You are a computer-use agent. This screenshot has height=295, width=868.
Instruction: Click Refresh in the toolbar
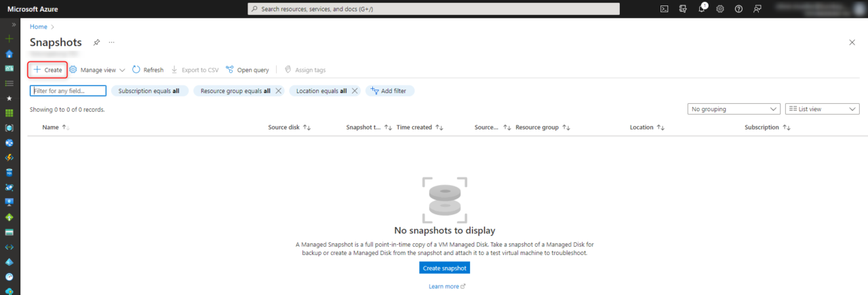148,70
